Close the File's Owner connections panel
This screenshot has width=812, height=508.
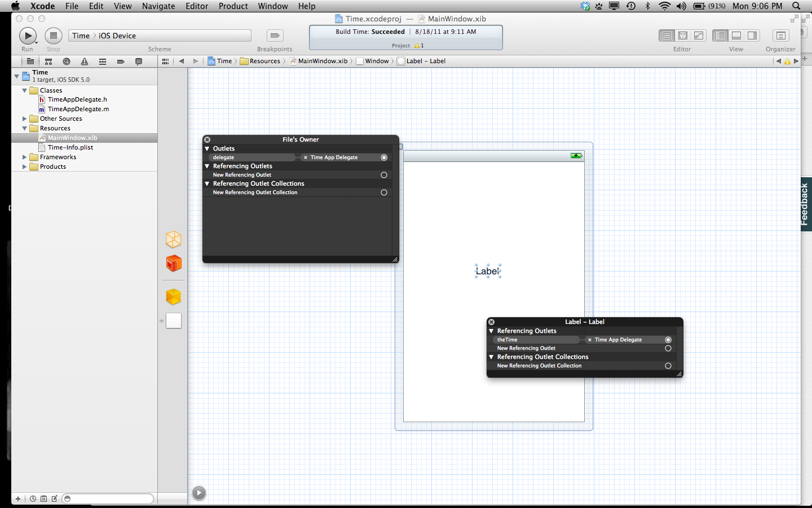[x=207, y=139]
